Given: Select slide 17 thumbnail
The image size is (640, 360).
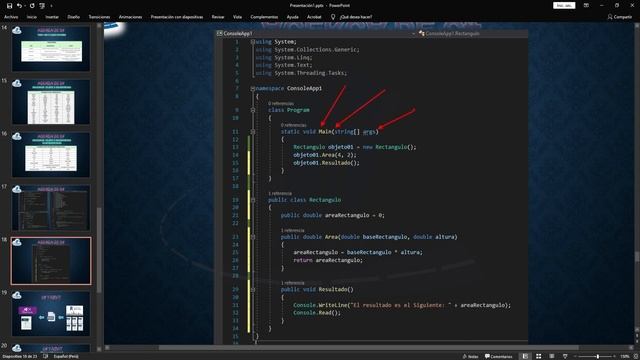Looking at the screenshot, I should 51,208.
